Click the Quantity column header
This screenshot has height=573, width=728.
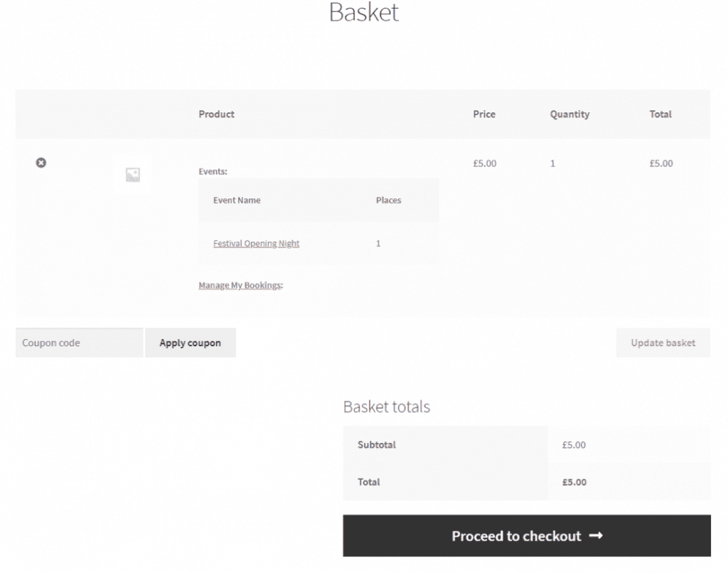[x=569, y=114]
